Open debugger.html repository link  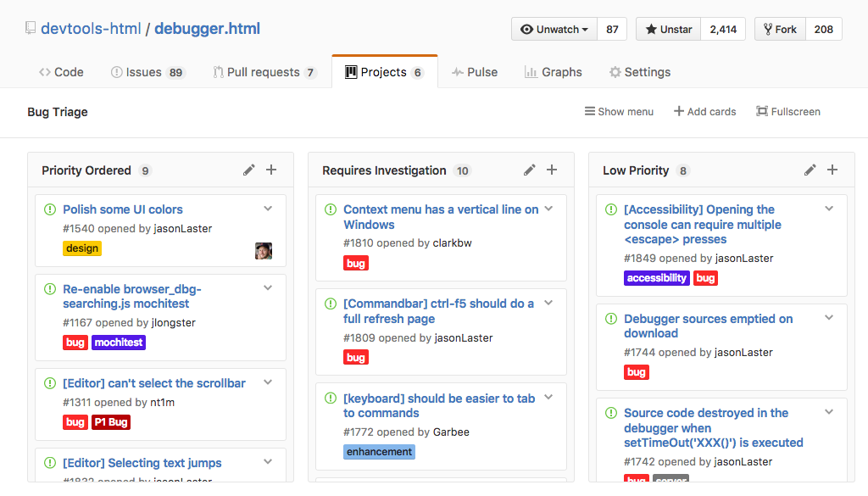tap(207, 29)
